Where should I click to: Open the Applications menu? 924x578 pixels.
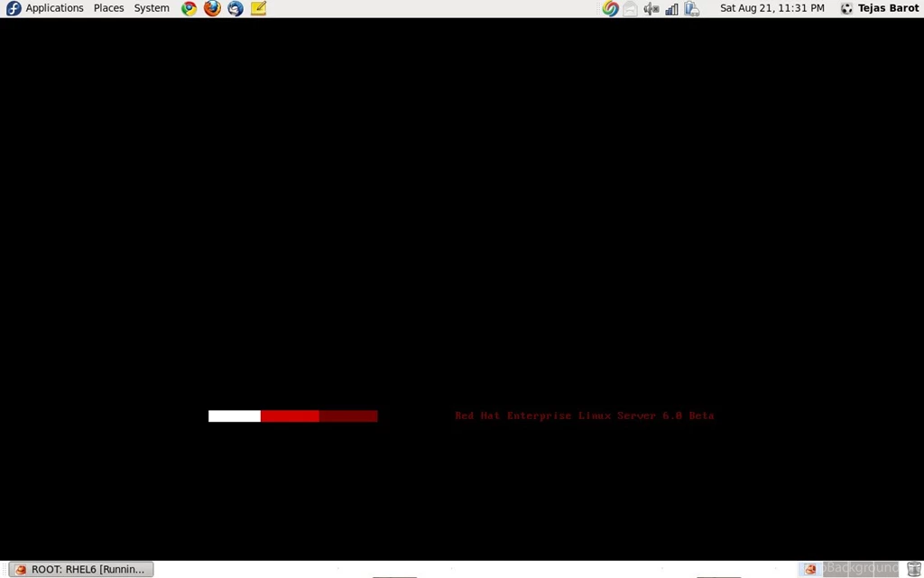(54, 8)
